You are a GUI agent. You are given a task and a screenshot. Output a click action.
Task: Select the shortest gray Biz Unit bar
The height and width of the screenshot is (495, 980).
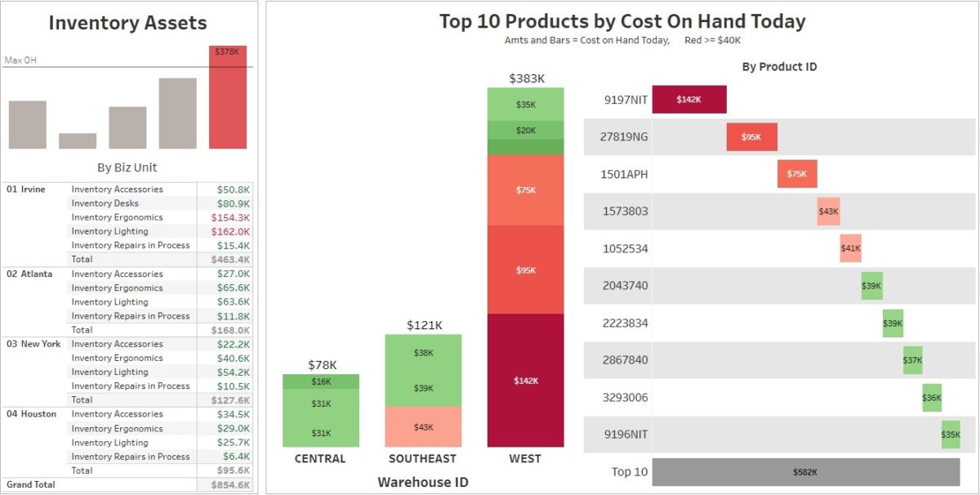click(78, 140)
